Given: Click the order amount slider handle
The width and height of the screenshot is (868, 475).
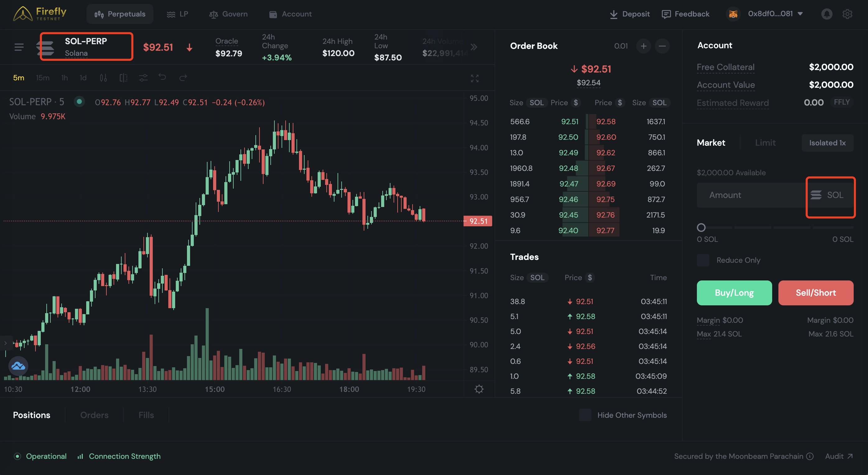Looking at the screenshot, I should point(701,228).
